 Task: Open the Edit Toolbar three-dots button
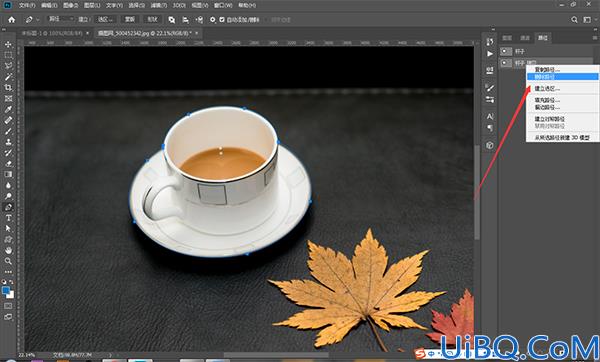pos(8,272)
